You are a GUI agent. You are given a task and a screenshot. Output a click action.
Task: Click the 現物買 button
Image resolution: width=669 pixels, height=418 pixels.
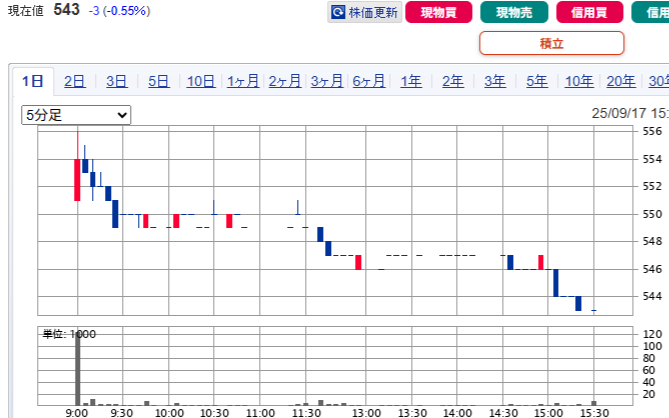(x=439, y=12)
